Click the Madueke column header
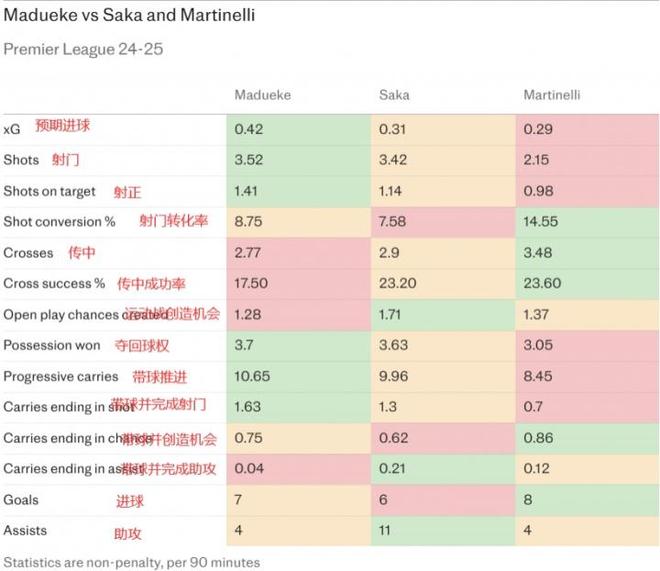 click(263, 95)
